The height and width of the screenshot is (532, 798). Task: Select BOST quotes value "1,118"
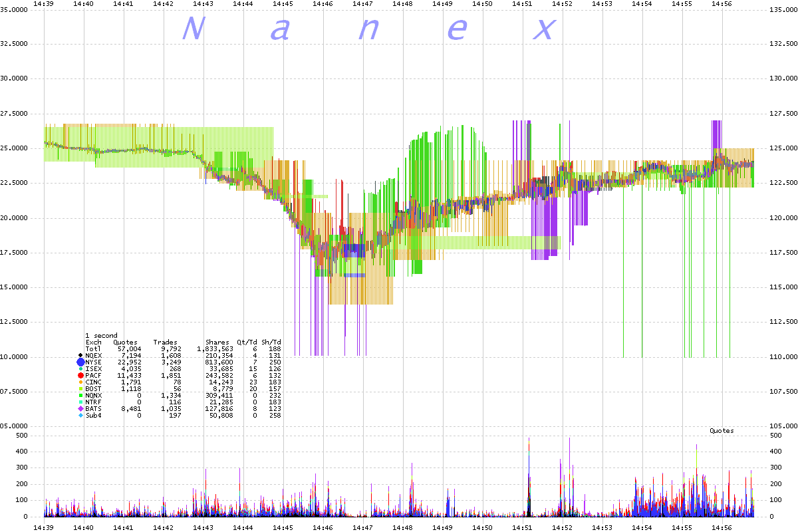point(131,388)
